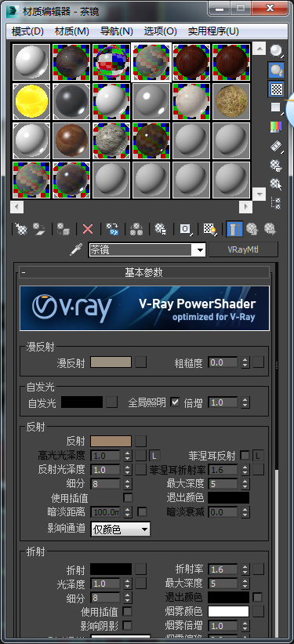The height and width of the screenshot is (644, 294).
Task: Enable the 菲涅耳反射 checkbox
Action: click(x=245, y=455)
